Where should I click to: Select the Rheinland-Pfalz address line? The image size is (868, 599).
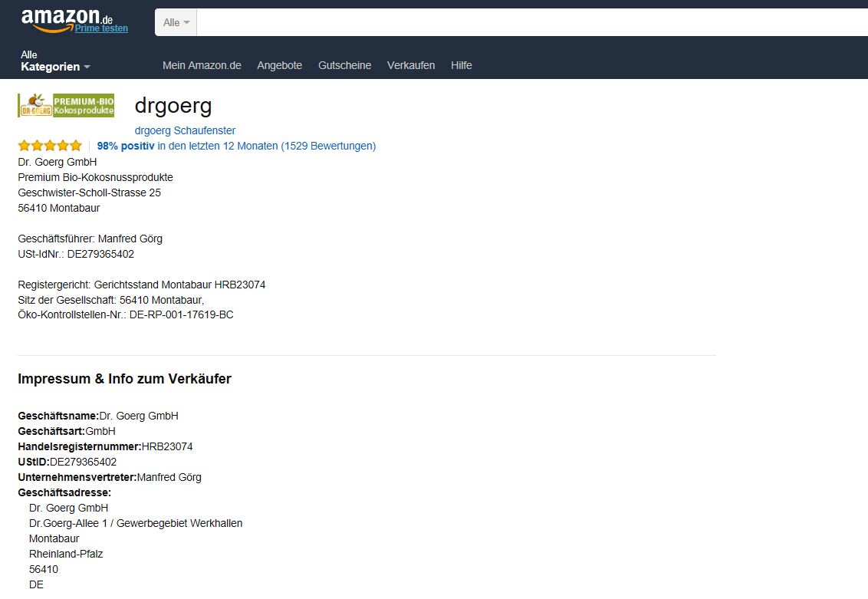66,554
